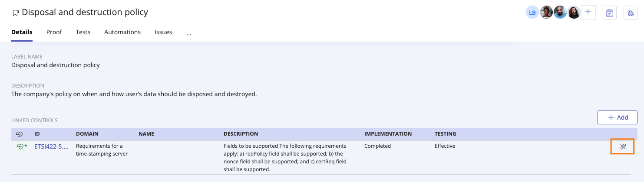Switch to the Tests tab
The image size is (644, 182).
[83, 32]
